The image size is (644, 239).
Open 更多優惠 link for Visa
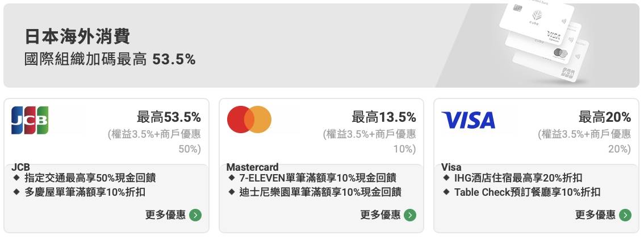[595, 215]
